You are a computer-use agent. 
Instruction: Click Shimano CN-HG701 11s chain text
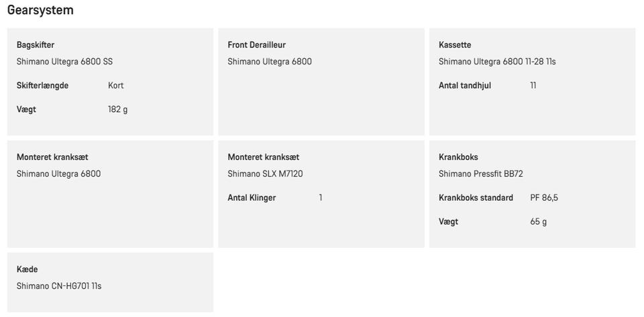(x=59, y=286)
